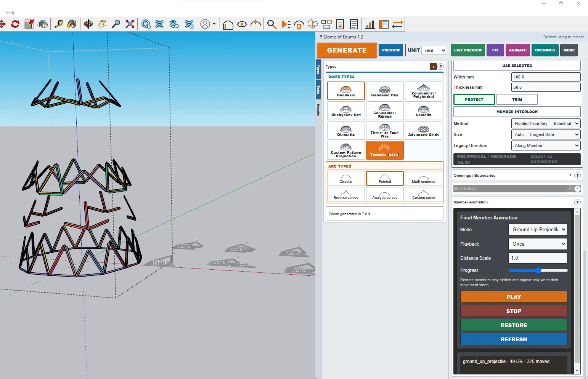The width and height of the screenshot is (588, 379).
Task: Expand the Openings / Boundaries section
Action: (570, 175)
